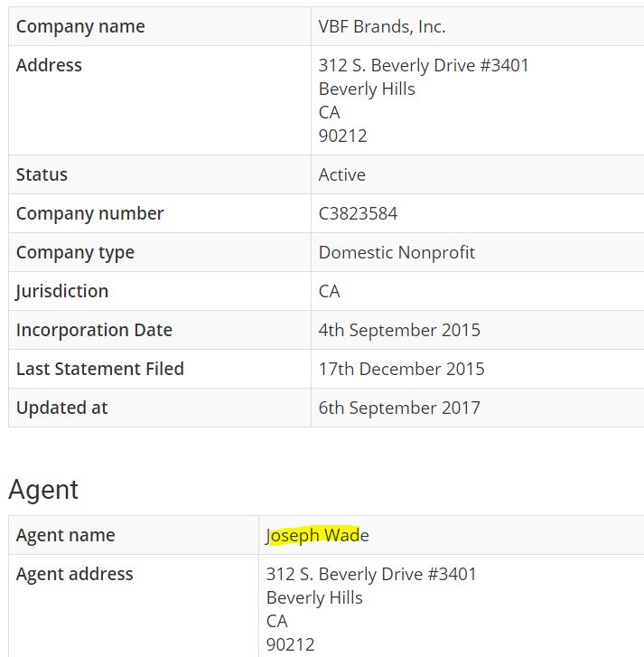The width and height of the screenshot is (644, 657).
Task: Click the Jurisdiction label
Action: pos(62,291)
